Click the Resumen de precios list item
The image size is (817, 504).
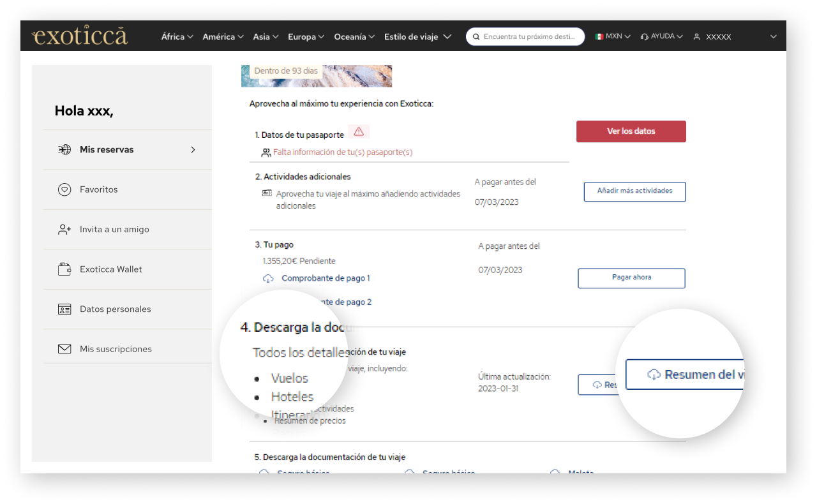310,420
